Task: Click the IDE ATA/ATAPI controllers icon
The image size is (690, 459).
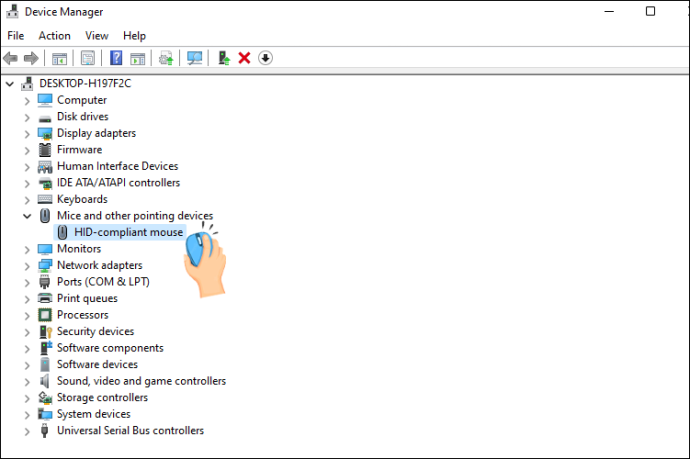Action: coord(45,183)
